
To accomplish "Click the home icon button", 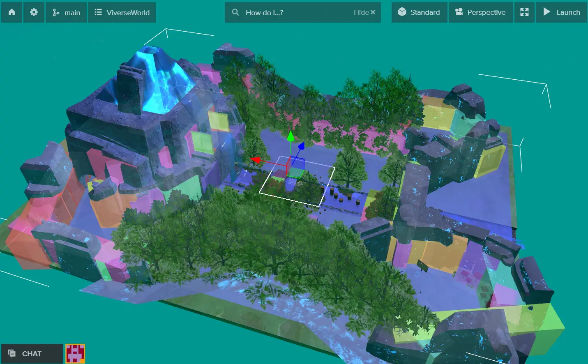I will (12, 12).
